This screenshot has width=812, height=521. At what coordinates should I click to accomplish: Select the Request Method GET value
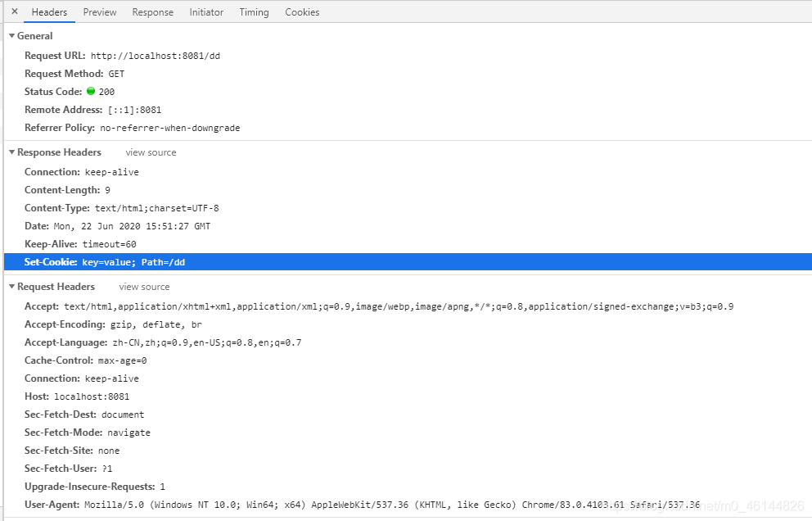[116, 74]
